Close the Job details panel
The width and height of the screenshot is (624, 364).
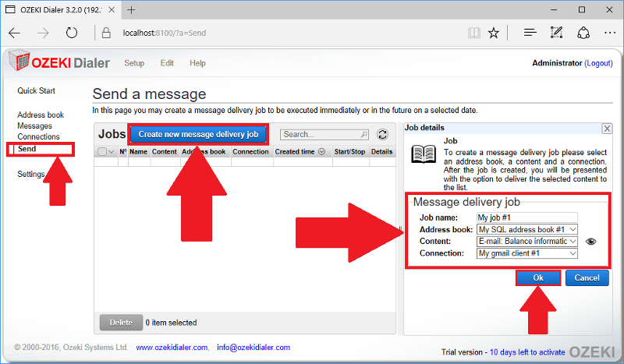coord(607,128)
